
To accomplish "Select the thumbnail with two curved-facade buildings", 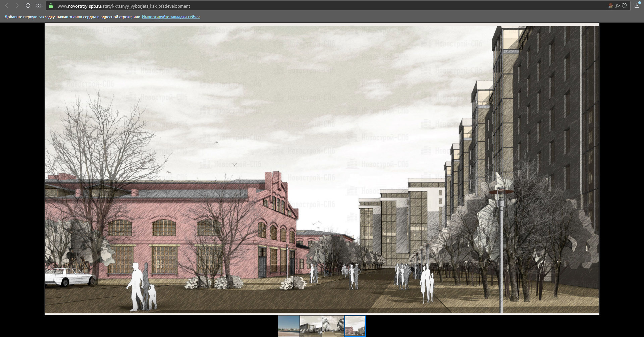I will pos(333,326).
